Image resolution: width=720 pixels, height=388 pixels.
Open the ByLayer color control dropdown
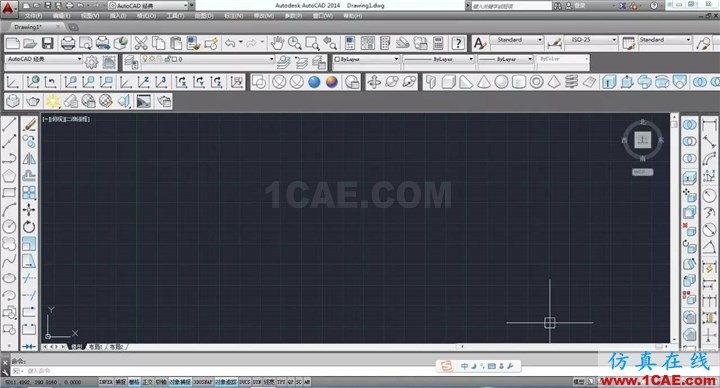click(x=366, y=59)
